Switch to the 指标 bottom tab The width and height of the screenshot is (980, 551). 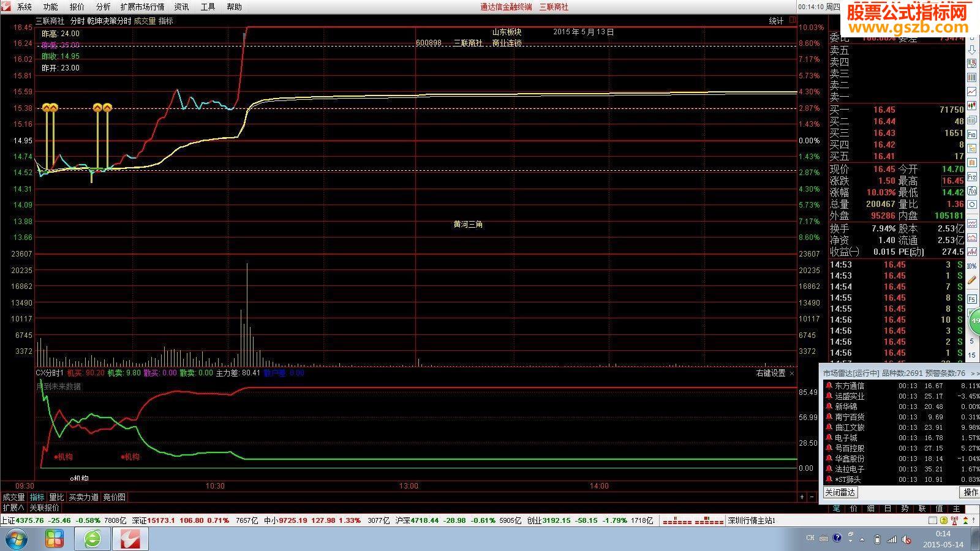[x=37, y=497]
